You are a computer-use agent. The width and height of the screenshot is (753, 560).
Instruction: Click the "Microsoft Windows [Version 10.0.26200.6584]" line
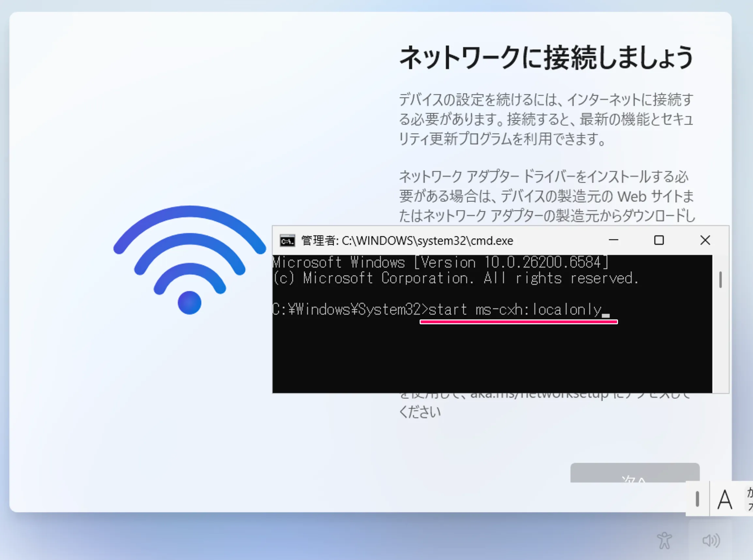pos(440,262)
